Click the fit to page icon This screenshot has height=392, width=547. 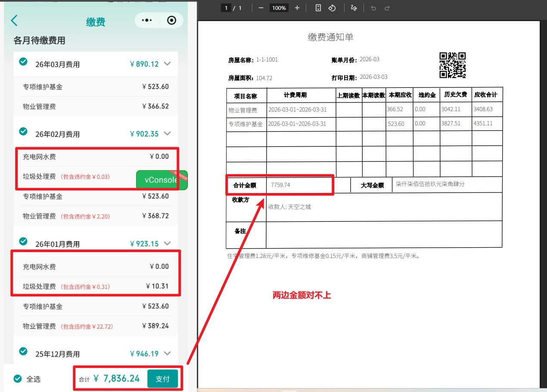[x=318, y=8]
